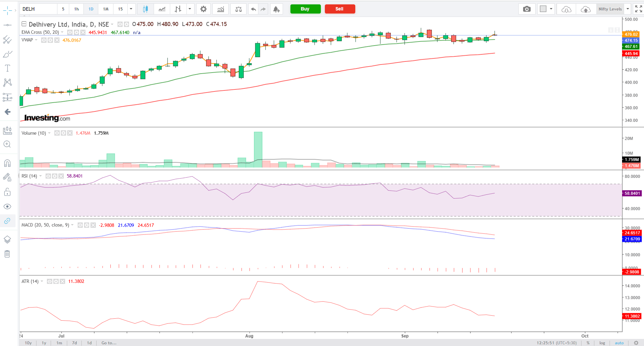644x346 pixels.
Task: Toggle stay in drawing mode
Action: pos(7,177)
